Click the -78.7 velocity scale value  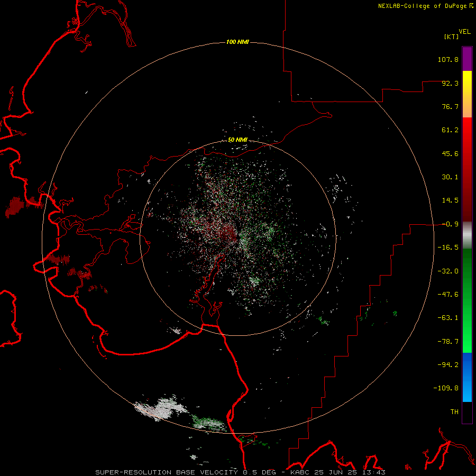[448, 342]
